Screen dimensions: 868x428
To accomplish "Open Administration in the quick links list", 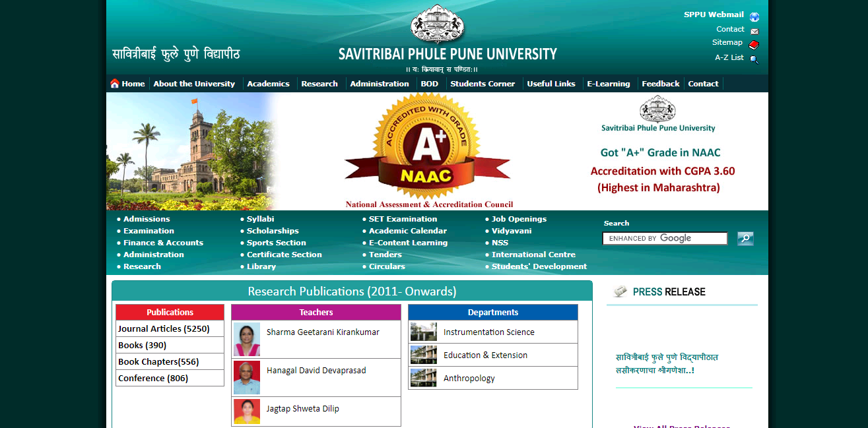I will pyautogui.click(x=154, y=255).
